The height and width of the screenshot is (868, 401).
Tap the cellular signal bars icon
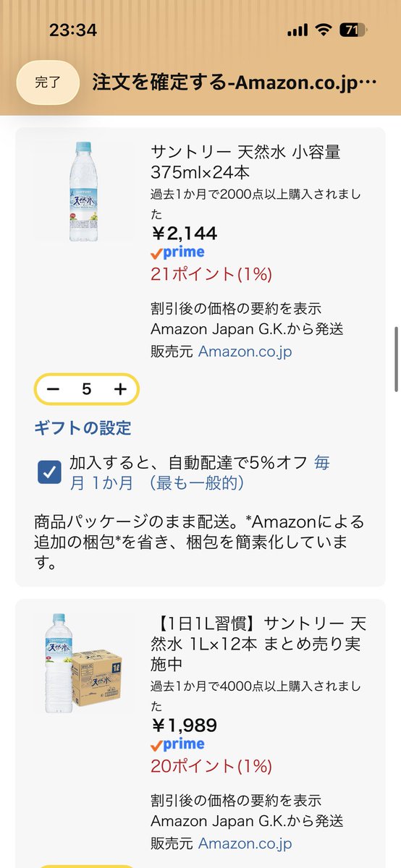[x=297, y=31]
